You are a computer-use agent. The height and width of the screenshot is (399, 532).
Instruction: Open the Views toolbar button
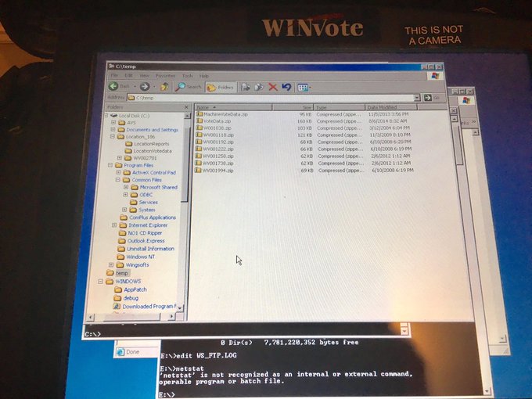[304, 88]
